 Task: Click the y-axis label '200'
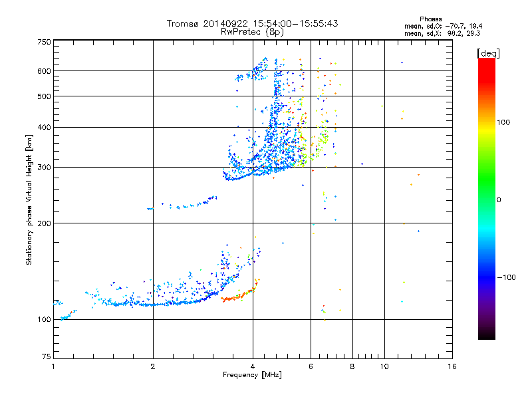[45, 223]
